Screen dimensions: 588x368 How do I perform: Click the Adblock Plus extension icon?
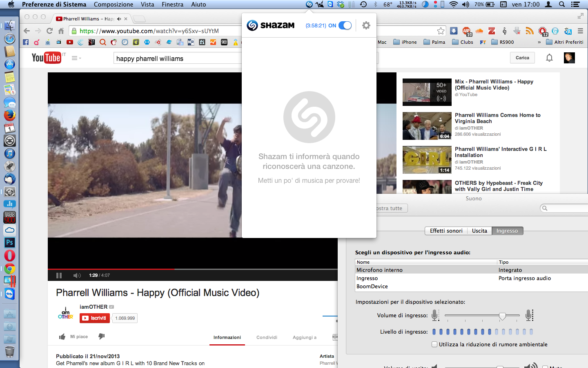(x=467, y=31)
